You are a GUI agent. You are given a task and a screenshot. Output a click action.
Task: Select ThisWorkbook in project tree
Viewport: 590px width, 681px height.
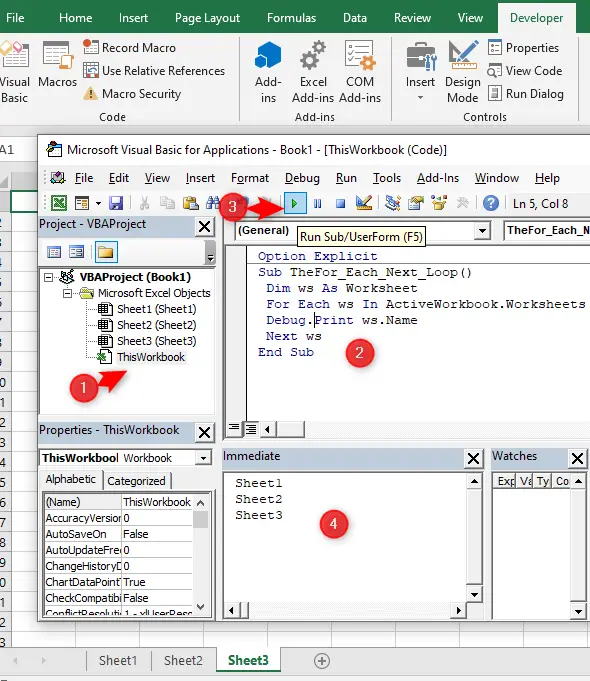[151, 357]
